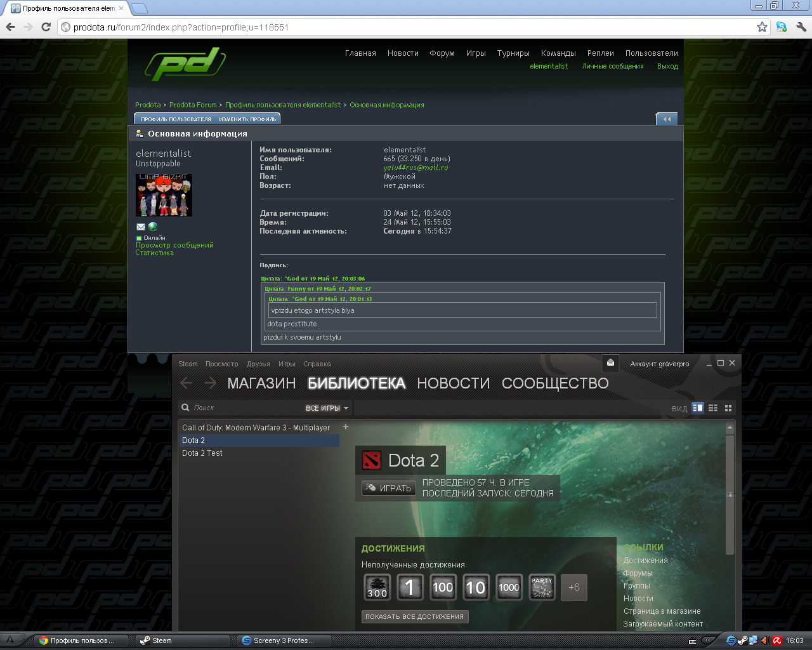Click the plus icon beside Call of Duty
The width and height of the screenshot is (812, 650).
346,427
